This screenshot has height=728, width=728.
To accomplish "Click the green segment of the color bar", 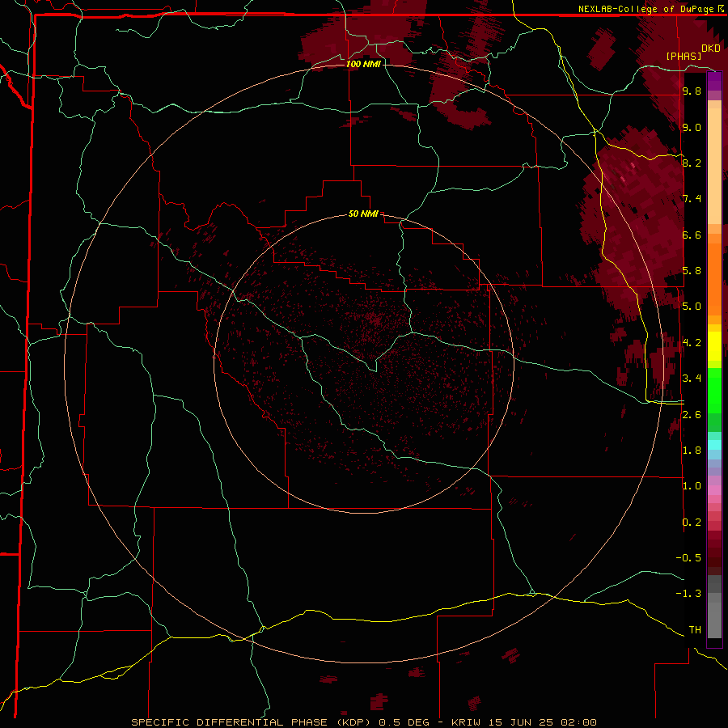I will pyautogui.click(x=714, y=390).
